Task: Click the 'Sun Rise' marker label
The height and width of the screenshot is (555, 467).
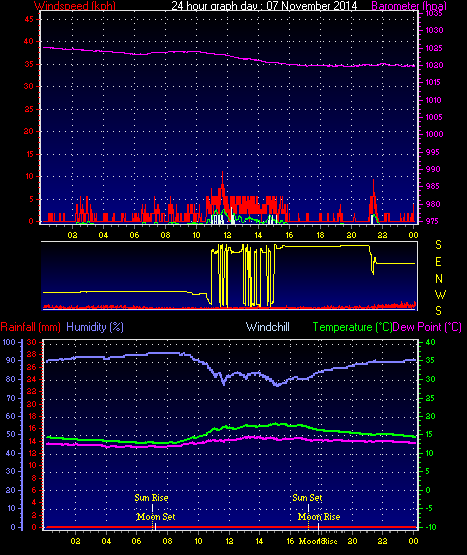Action: coord(152,498)
